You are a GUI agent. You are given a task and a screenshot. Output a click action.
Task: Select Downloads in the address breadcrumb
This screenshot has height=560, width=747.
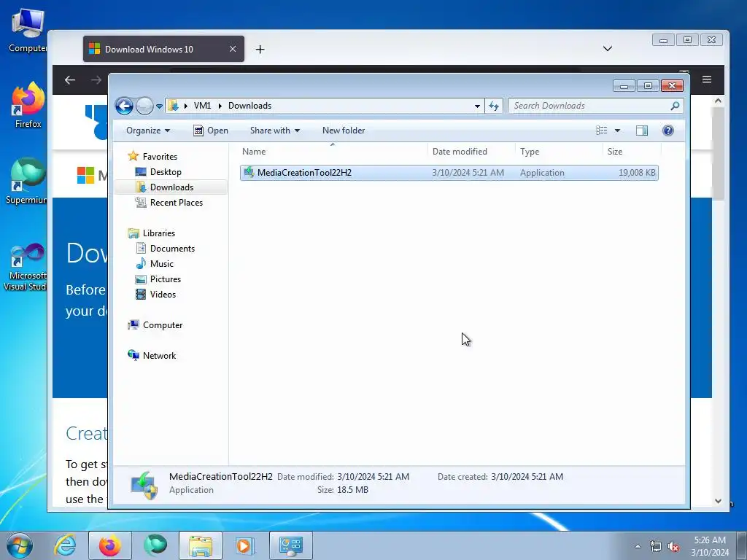point(249,106)
